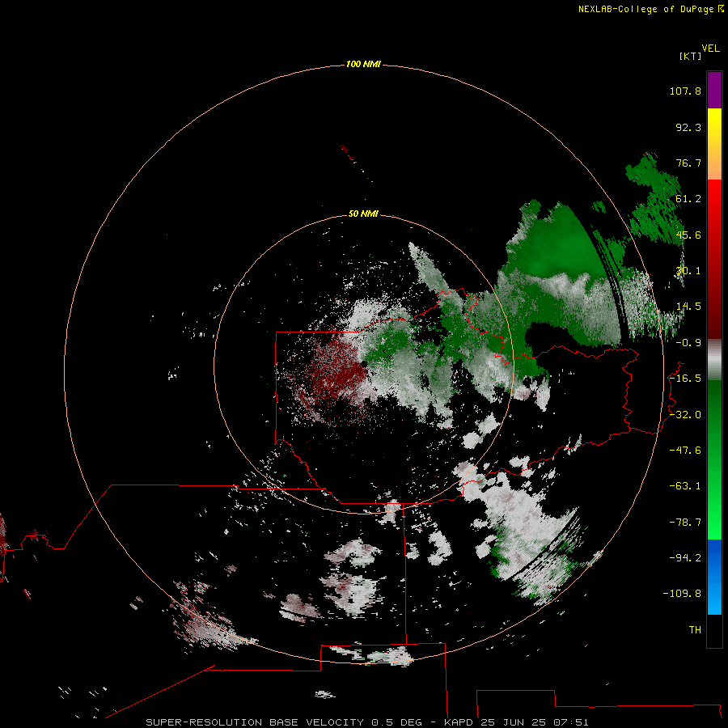Click the VEL legend title

710,49
